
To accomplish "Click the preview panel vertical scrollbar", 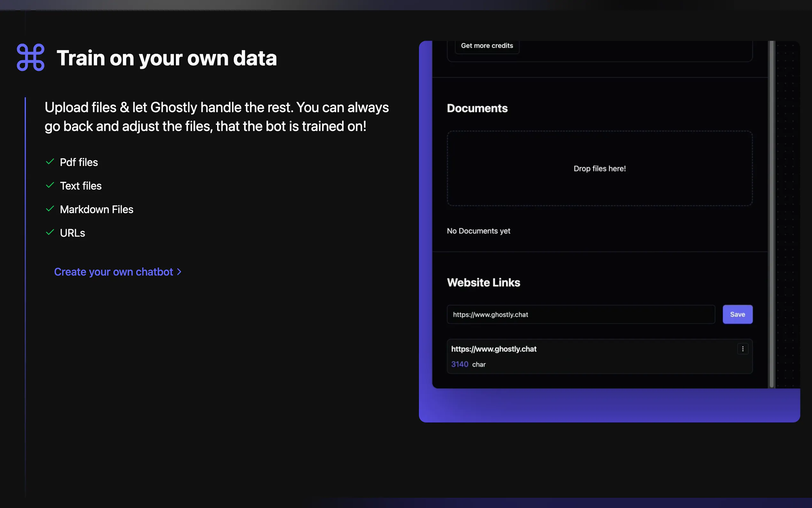I will [x=772, y=215].
